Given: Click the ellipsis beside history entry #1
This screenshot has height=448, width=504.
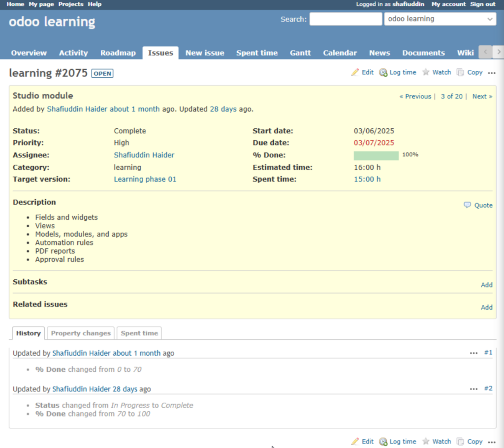Looking at the screenshot, I should [x=473, y=353].
